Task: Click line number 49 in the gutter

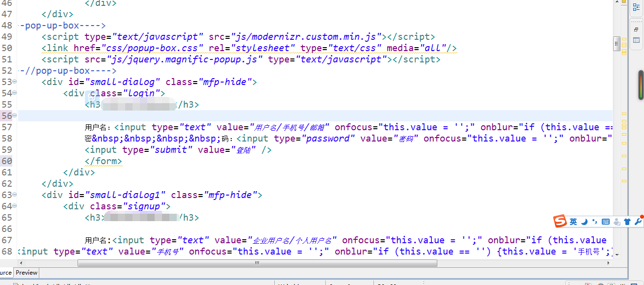Action: [6, 37]
